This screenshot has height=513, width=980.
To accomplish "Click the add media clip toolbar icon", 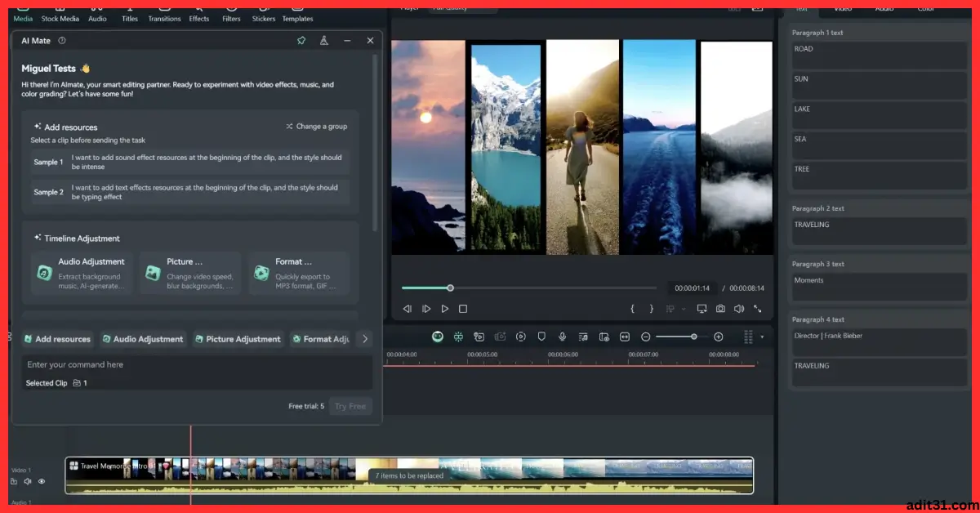I will pyautogui.click(x=479, y=337).
